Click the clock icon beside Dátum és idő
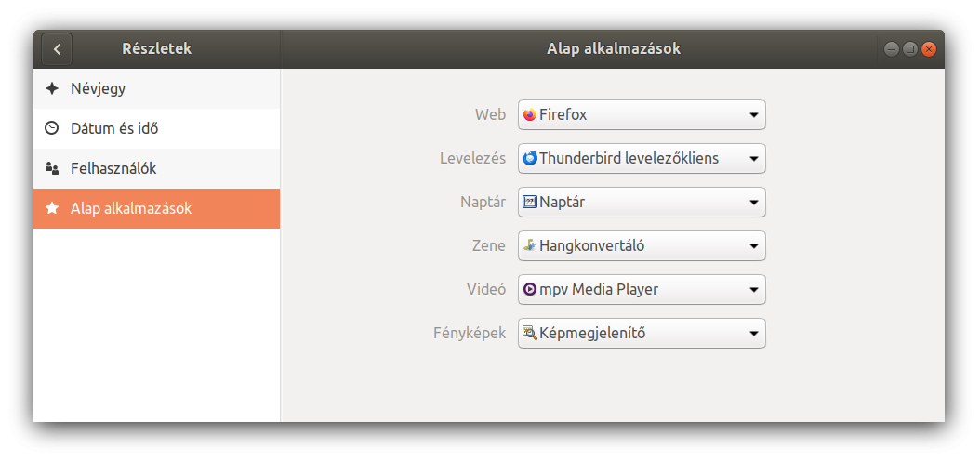The image size is (980, 461). (52, 128)
